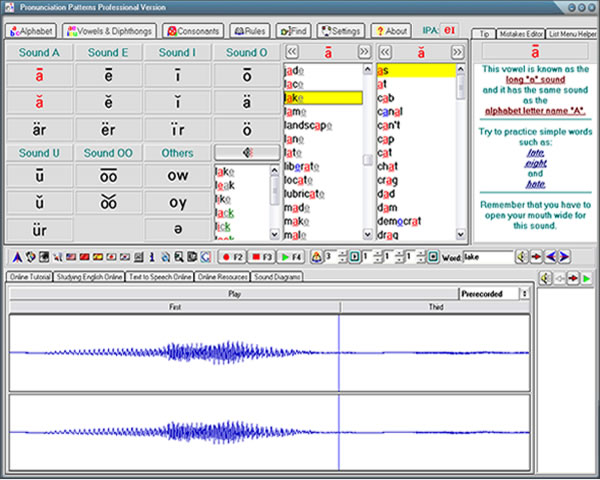Viewport: 600px width, 480px height.
Task: Click the long ā sound button
Action: pos(39,76)
